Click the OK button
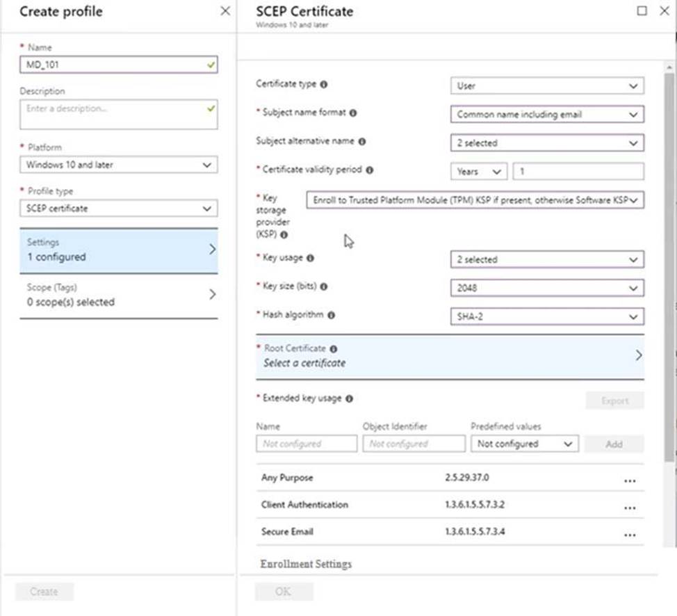 [x=284, y=592]
